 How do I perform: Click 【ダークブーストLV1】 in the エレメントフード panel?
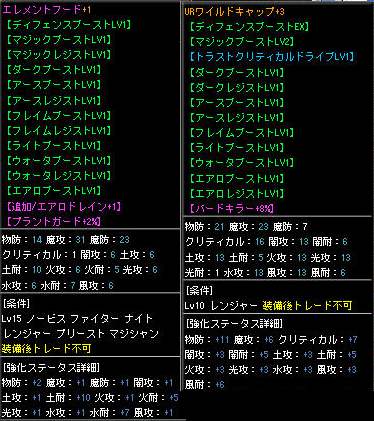54,70
